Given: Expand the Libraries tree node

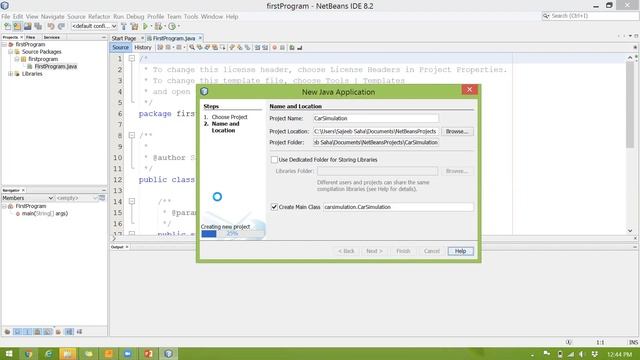Looking at the screenshot, I should tap(11, 74).
